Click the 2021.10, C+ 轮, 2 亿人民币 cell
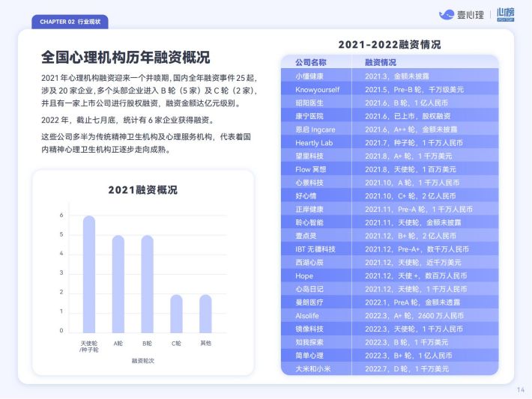The image size is (532, 399). 410,196
